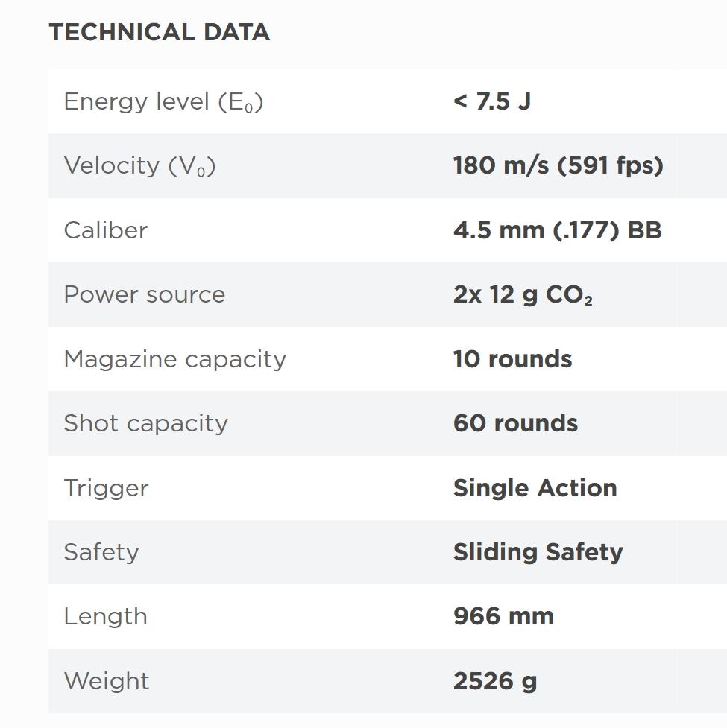This screenshot has height=728, width=727.
Task: Click the TECHNICAL DATA heading
Action: [159, 32]
